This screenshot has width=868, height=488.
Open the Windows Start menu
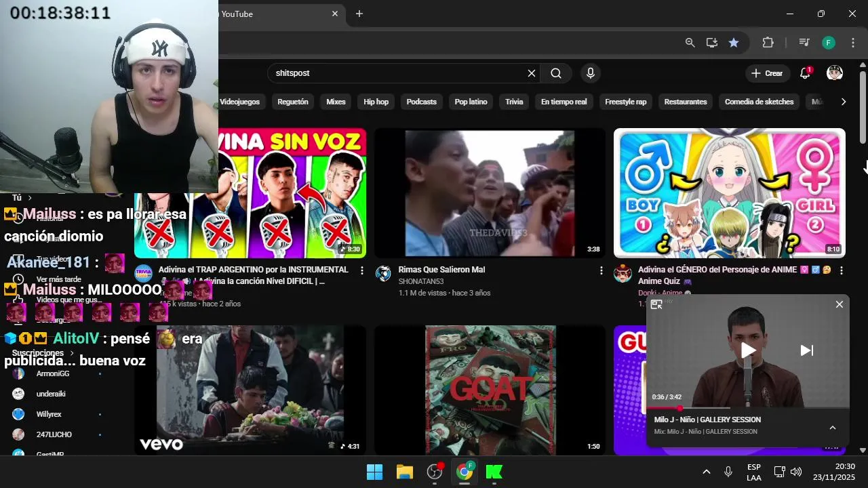(374, 472)
